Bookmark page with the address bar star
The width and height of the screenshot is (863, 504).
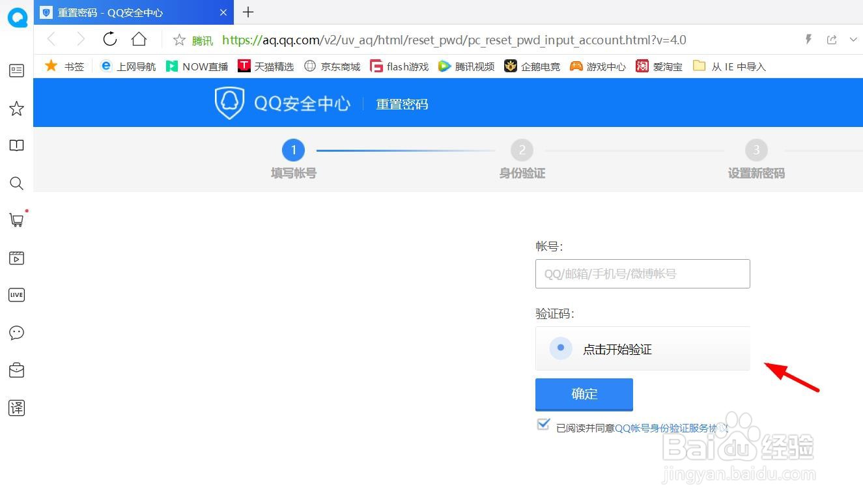179,40
